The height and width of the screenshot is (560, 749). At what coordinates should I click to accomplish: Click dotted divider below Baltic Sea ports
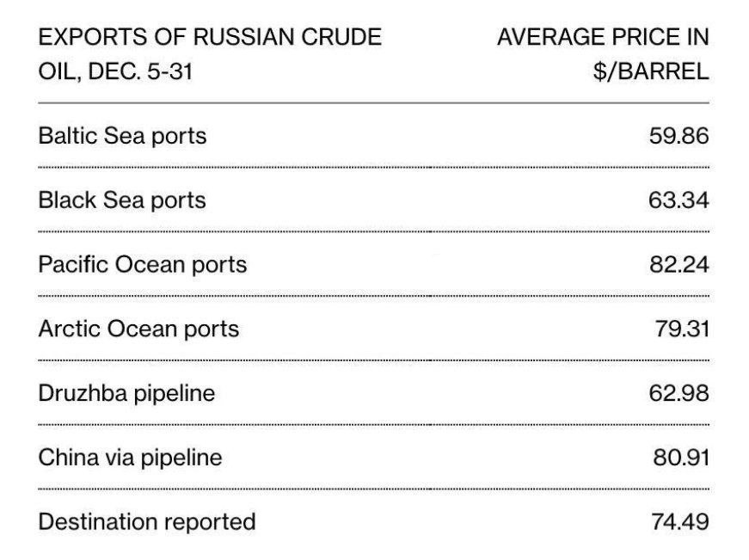coord(373,167)
